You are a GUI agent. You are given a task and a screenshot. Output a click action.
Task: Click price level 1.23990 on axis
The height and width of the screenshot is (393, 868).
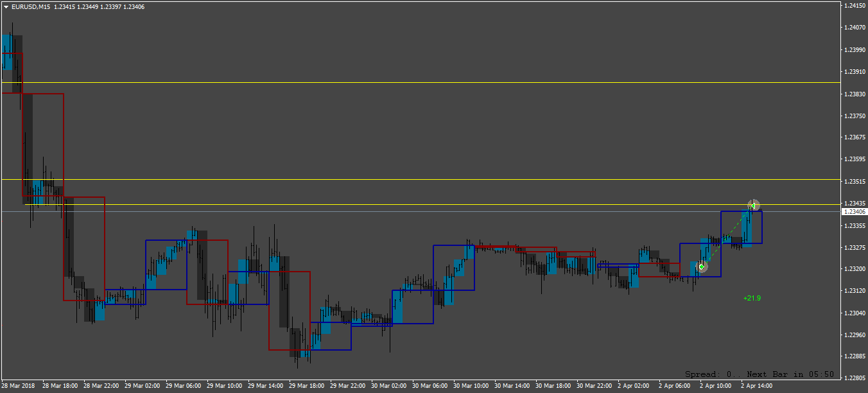(x=855, y=49)
